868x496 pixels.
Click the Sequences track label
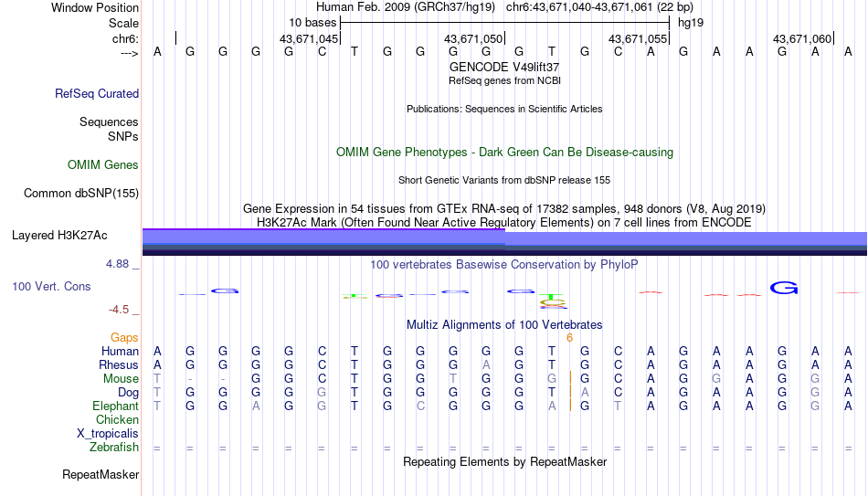109,121
